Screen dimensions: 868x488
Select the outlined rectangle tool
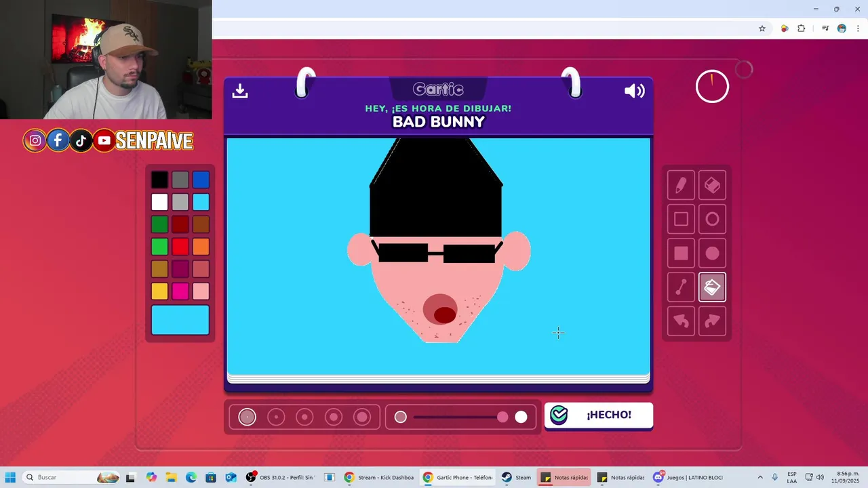[x=681, y=219]
